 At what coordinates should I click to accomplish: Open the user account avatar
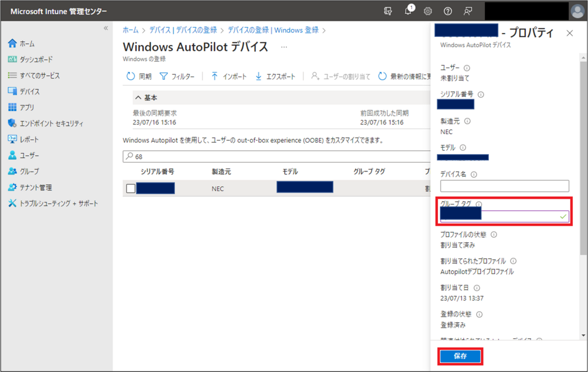click(577, 11)
